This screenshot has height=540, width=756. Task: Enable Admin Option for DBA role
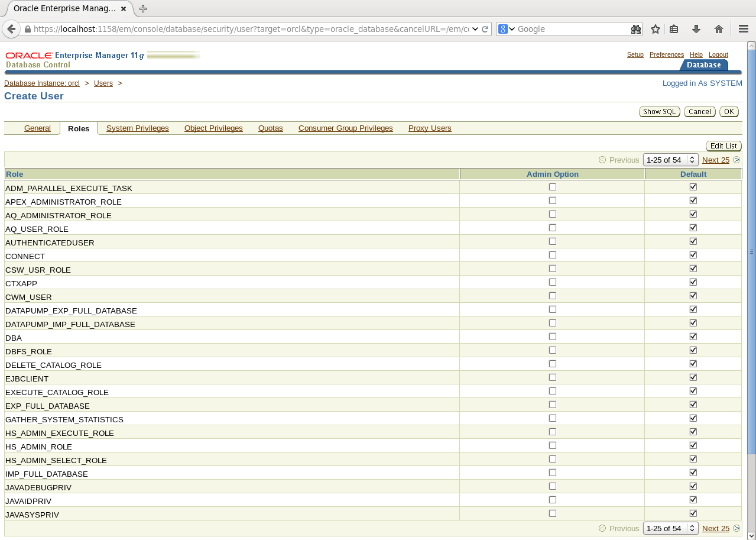click(553, 337)
